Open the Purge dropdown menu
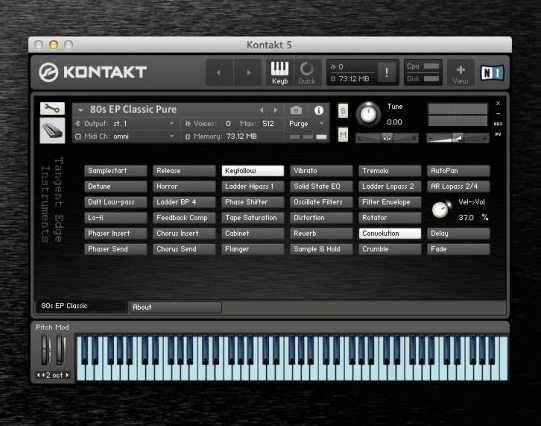541x426 pixels. point(306,123)
